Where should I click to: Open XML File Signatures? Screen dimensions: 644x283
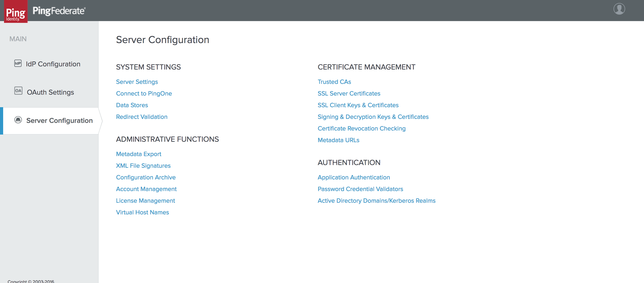point(143,166)
